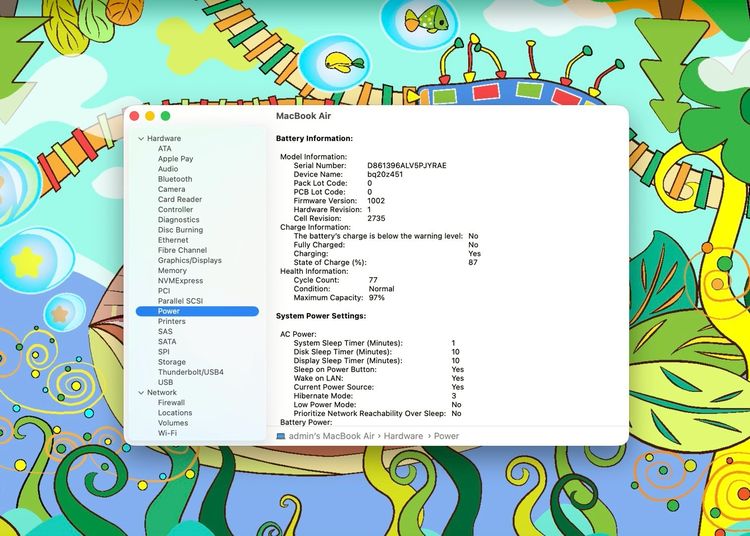Viewport: 750px width, 536px height.
Task: Open Bluetooth in the sidebar
Action: (x=175, y=179)
